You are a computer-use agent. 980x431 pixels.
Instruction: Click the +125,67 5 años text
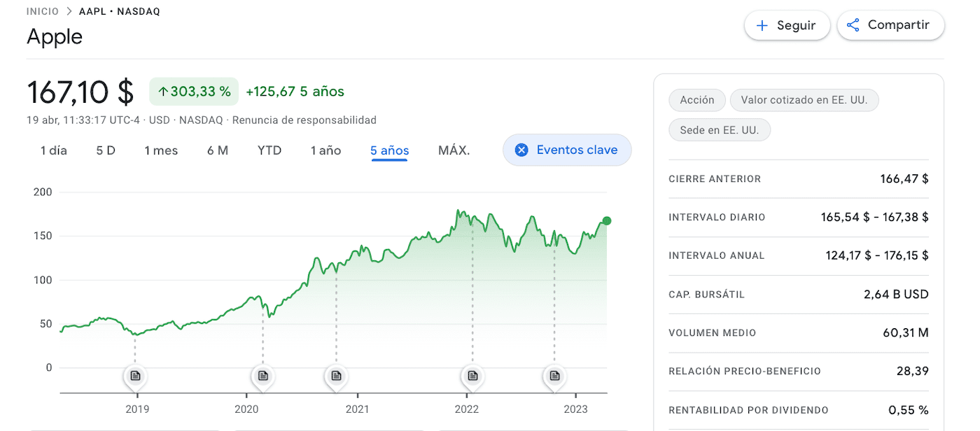pyautogui.click(x=295, y=92)
